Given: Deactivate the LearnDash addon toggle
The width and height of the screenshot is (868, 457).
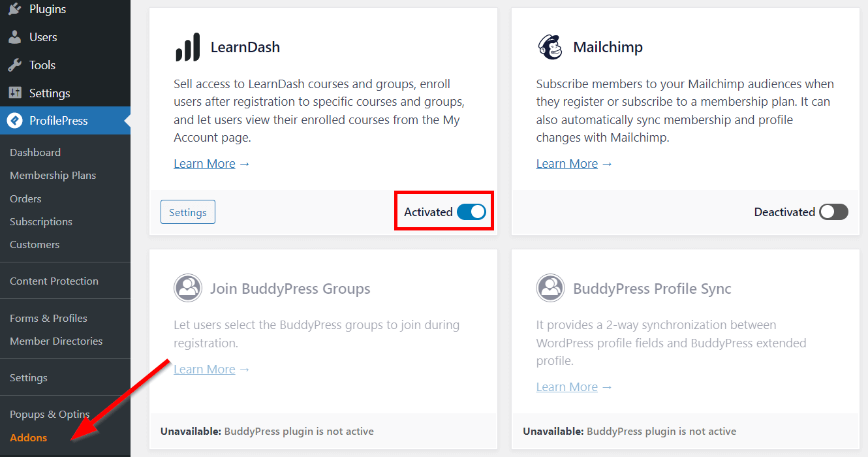Looking at the screenshot, I should tap(471, 212).
